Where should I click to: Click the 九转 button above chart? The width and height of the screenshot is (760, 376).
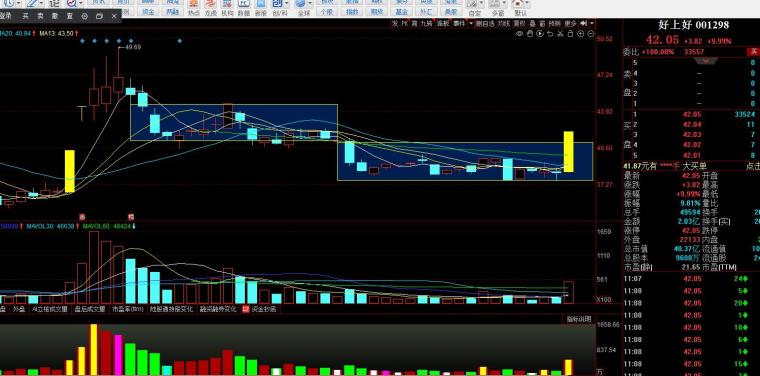(426, 23)
